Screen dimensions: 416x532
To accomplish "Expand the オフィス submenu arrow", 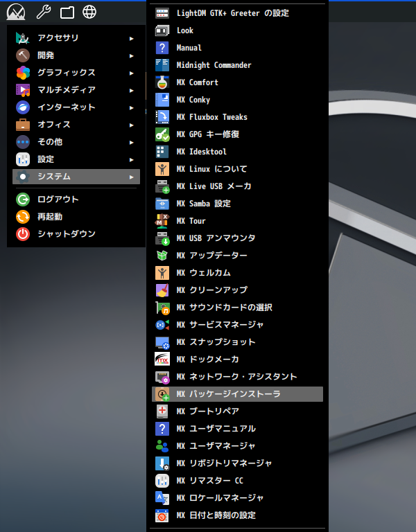I will [x=132, y=125].
